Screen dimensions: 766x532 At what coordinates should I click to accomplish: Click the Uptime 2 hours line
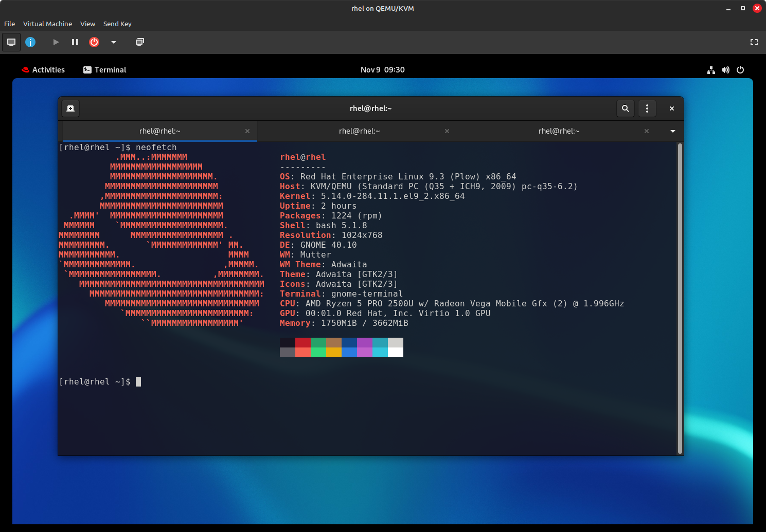pos(318,206)
